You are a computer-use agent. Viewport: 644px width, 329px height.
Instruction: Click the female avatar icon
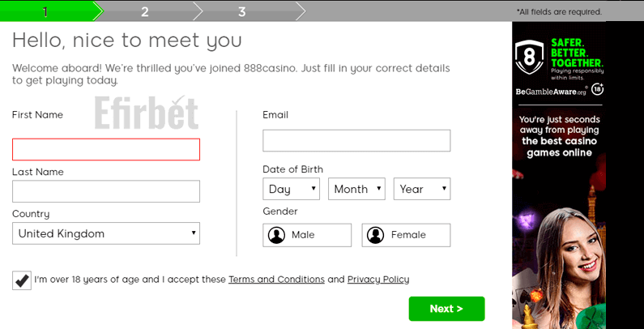[x=375, y=235]
